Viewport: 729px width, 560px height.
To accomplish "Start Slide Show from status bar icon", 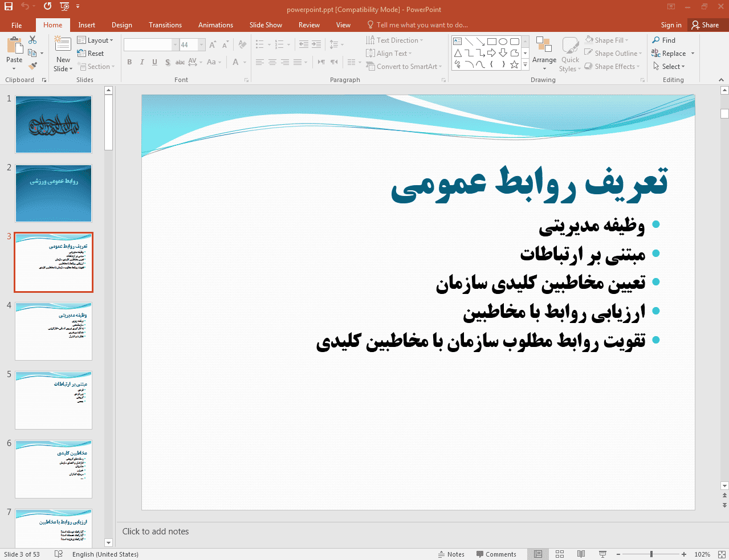I will point(602,554).
